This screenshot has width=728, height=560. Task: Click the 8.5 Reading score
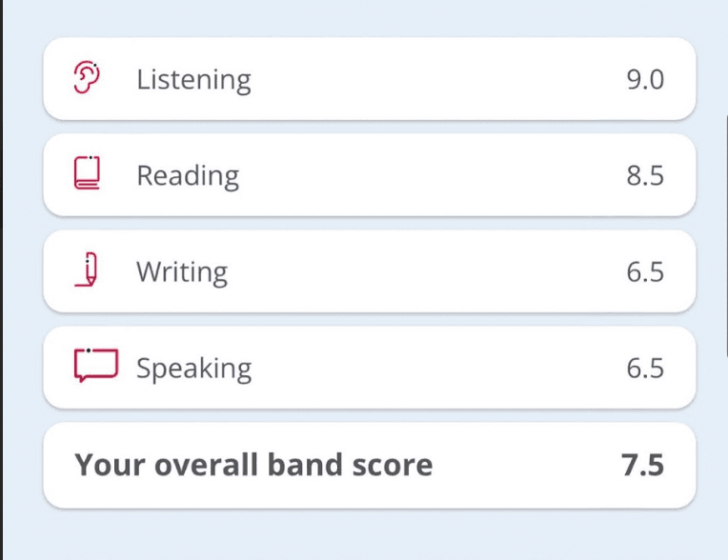(x=645, y=175)
